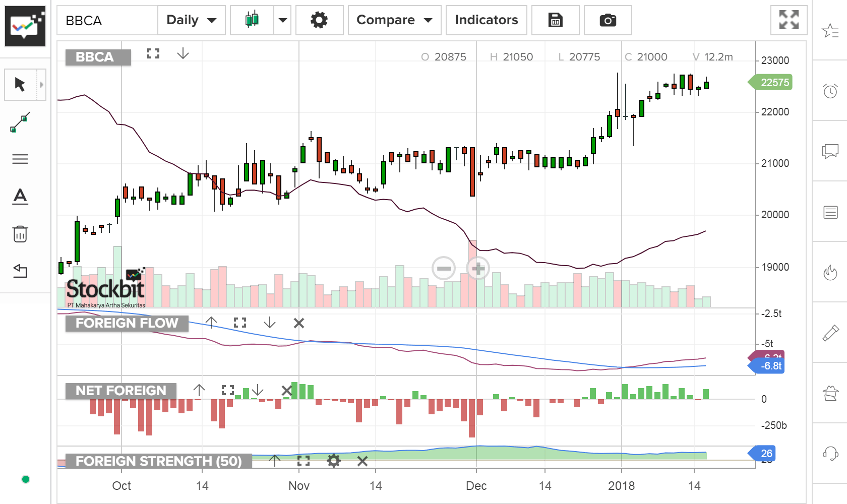Open the text annotation tool
Viewport: 847px width, 504px height.
(x=20, y=197)
